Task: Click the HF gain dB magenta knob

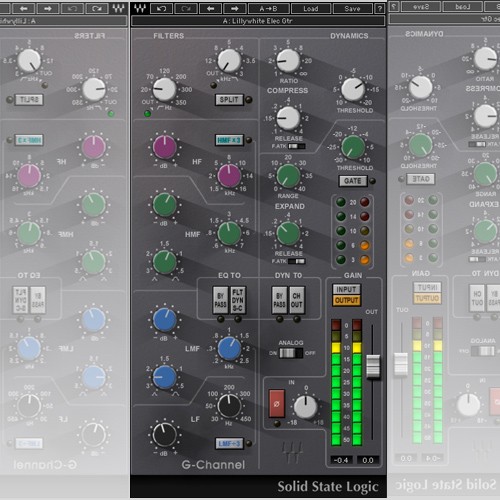Action: click(x=164, y=147)
